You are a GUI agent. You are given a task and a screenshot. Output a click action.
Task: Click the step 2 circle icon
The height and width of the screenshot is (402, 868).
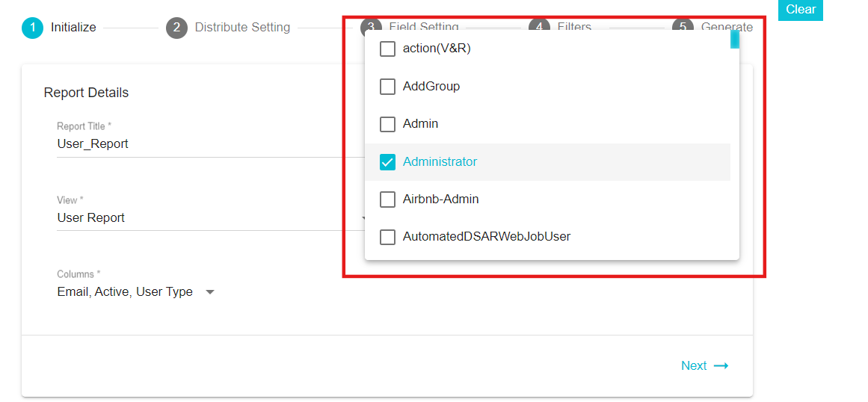pyautogui.click(x=176, y=28)
